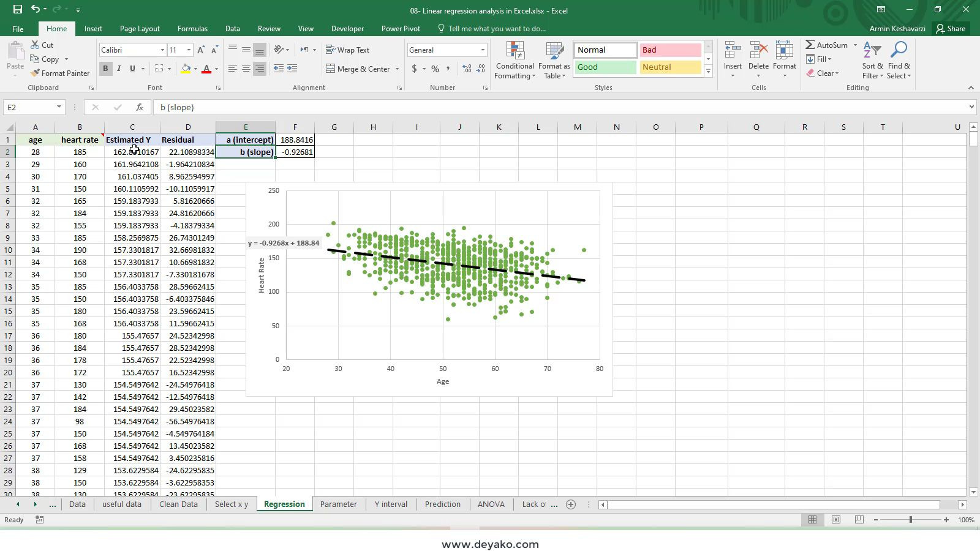Screen dimensions: 980x551
Task: Click the Share button
Action: pyautogui.click(x=950, y=29)
